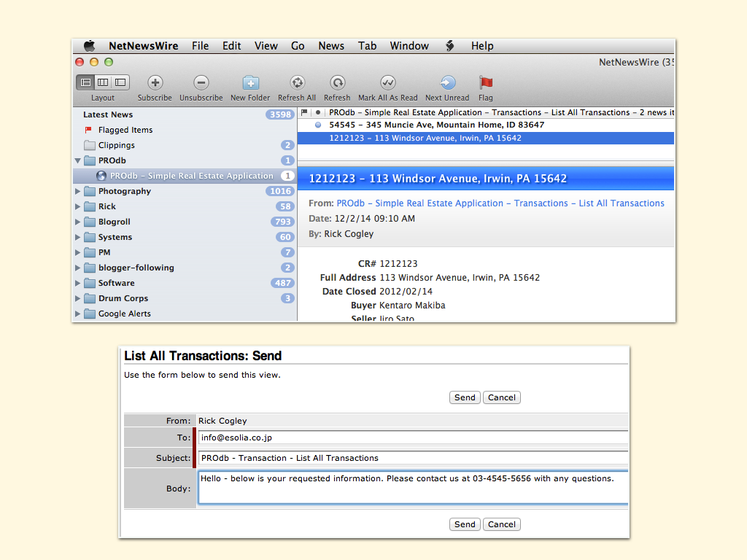Open the Window menu

[409, 46]
